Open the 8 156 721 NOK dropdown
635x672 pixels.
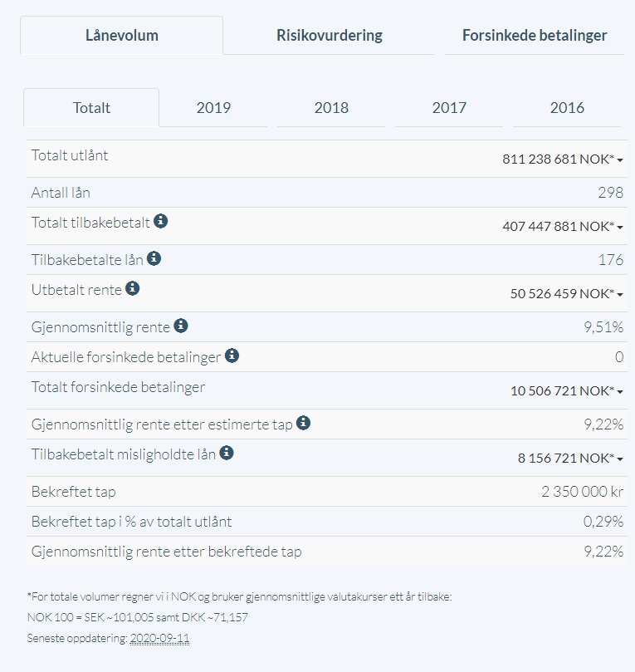click(570, 459)
